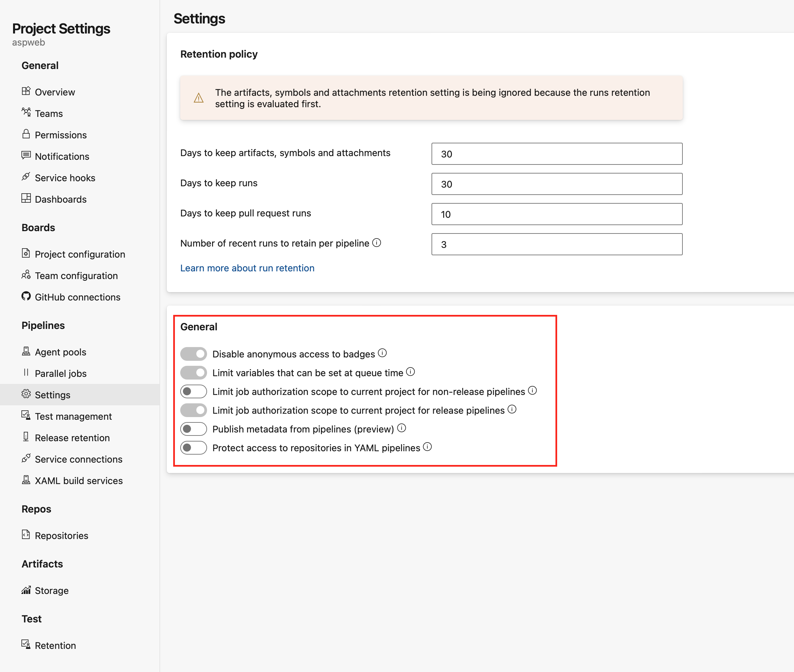Open the Teams section

point(48,113)
